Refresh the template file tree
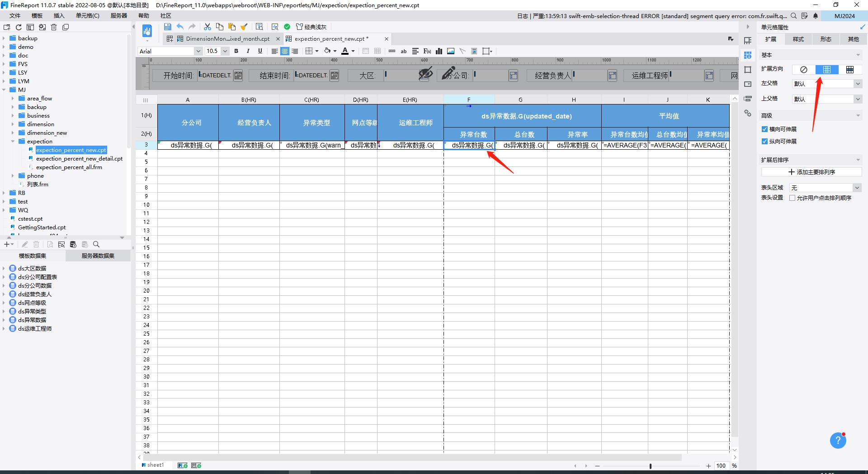This screenshot has width=868, height=474. [19, 27]
